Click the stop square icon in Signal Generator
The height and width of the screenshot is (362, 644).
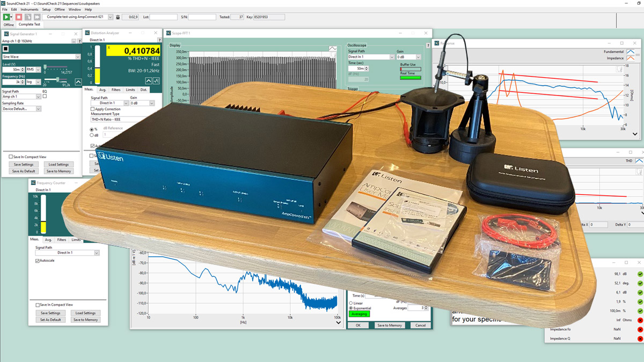point(6,49)
